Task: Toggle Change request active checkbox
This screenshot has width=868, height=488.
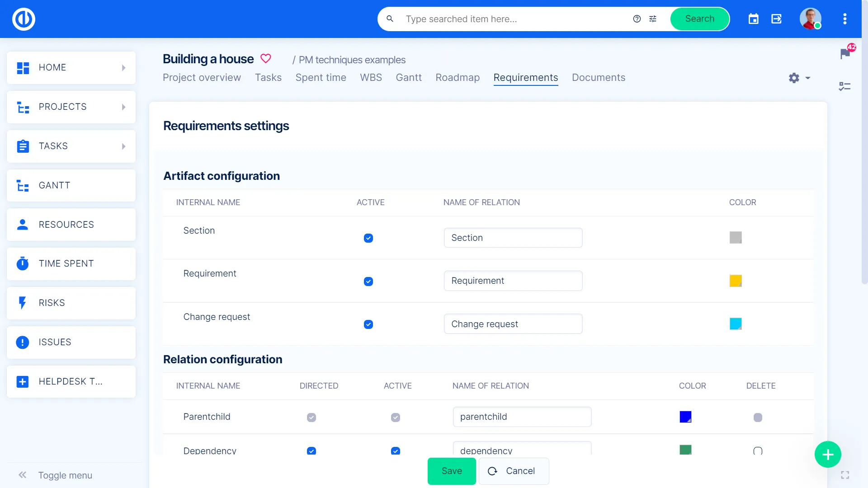Action: click(x=368, y=324)
